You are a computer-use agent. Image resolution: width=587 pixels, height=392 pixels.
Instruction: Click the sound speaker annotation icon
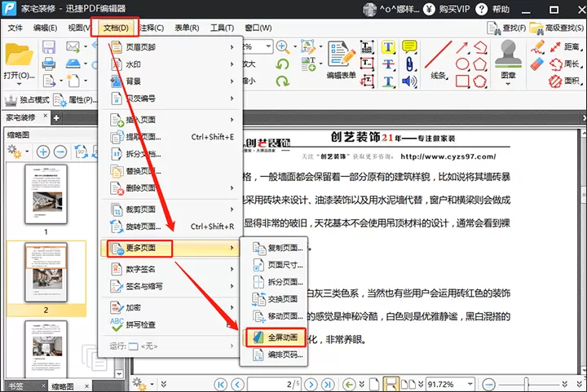pos(409,81)
